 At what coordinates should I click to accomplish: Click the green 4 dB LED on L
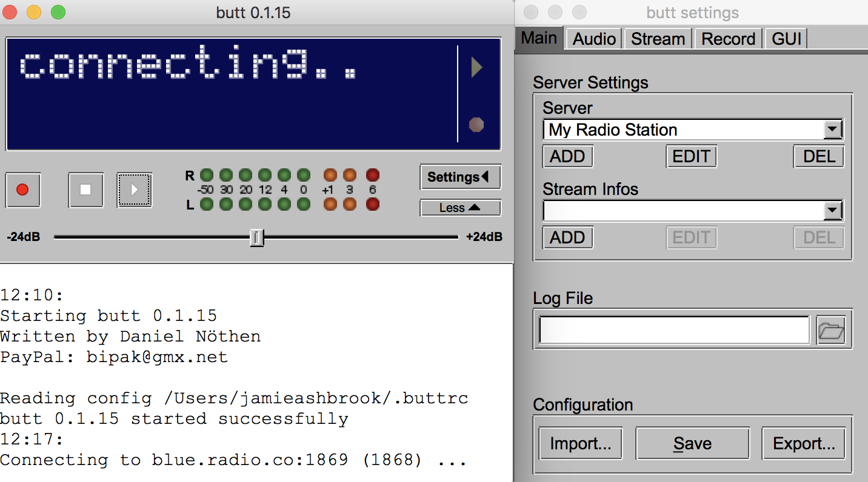click(x=284, y=204)
